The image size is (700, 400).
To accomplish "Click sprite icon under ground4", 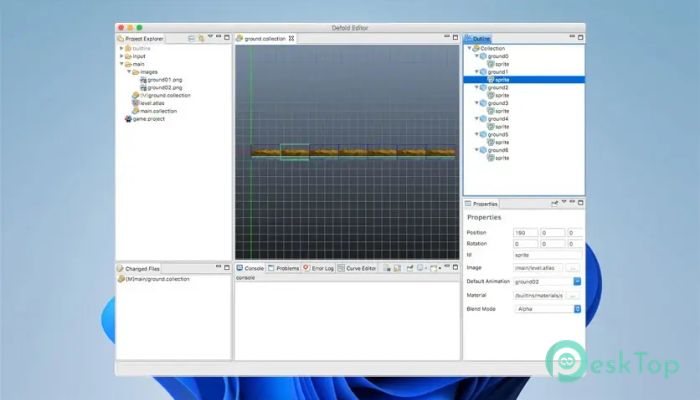I will click(x=491, y=127).
